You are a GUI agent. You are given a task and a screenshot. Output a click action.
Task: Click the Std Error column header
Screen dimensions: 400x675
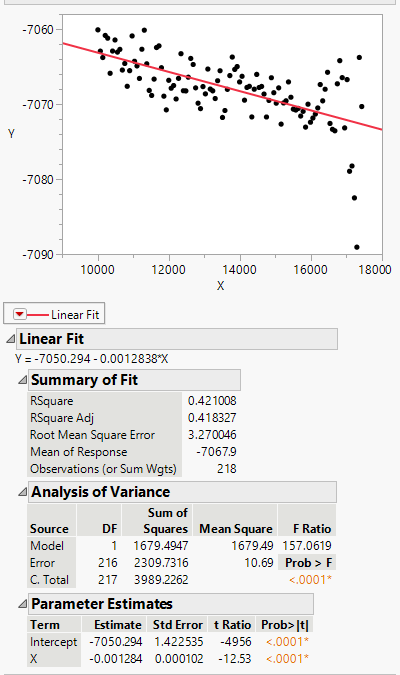(x=178, y=625)
